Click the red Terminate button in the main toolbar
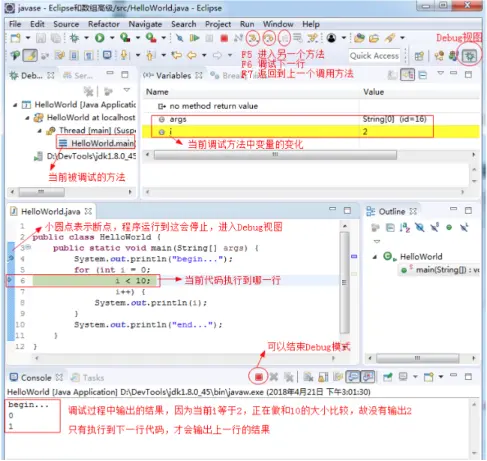487x461 pixels. 224,38
